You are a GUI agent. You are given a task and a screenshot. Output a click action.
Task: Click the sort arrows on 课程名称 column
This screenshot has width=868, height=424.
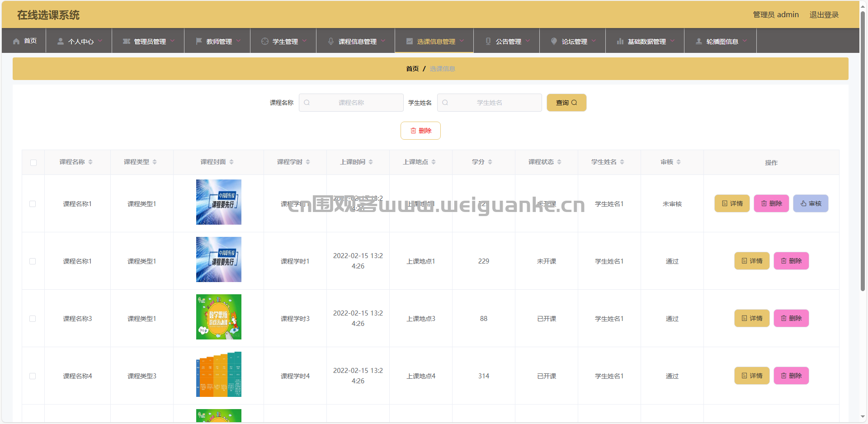90,162
